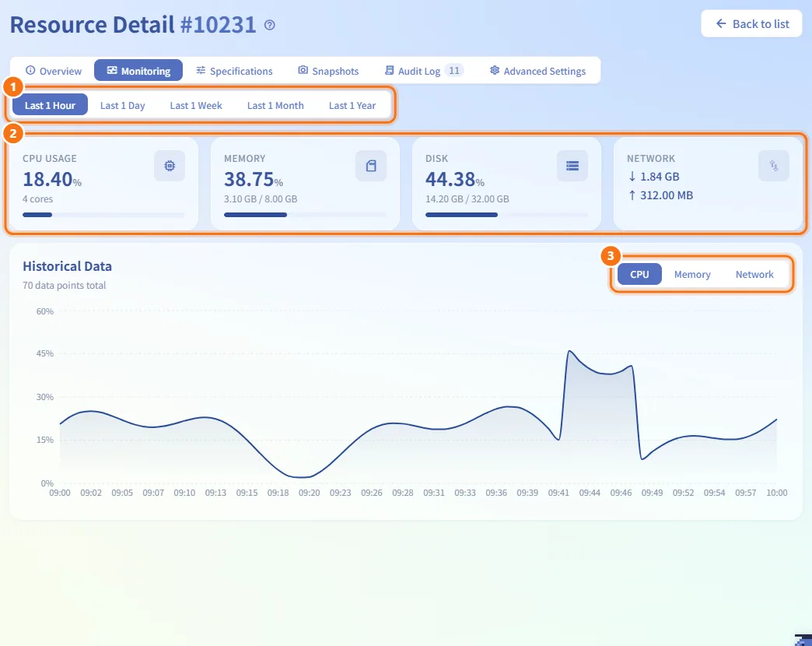The image size is (812, 646).
Task: Pick the Last 1 Year range
Action: (x=352, y=105)
